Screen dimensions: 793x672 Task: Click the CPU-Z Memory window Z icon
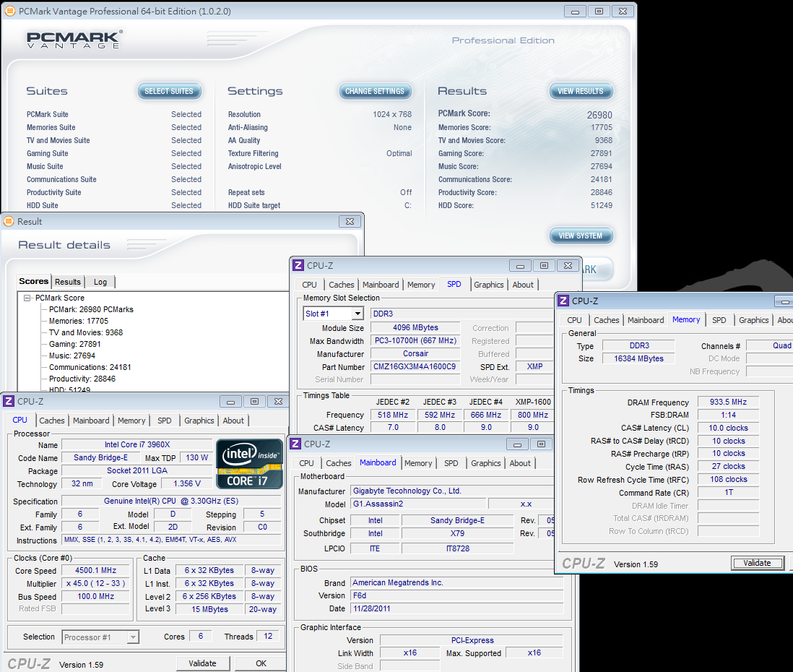[563, 301]
